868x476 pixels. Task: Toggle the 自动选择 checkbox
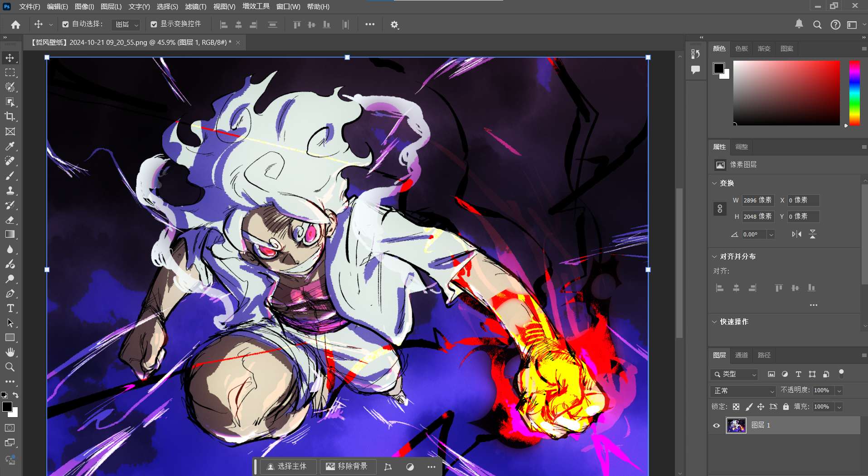(66, 24)
